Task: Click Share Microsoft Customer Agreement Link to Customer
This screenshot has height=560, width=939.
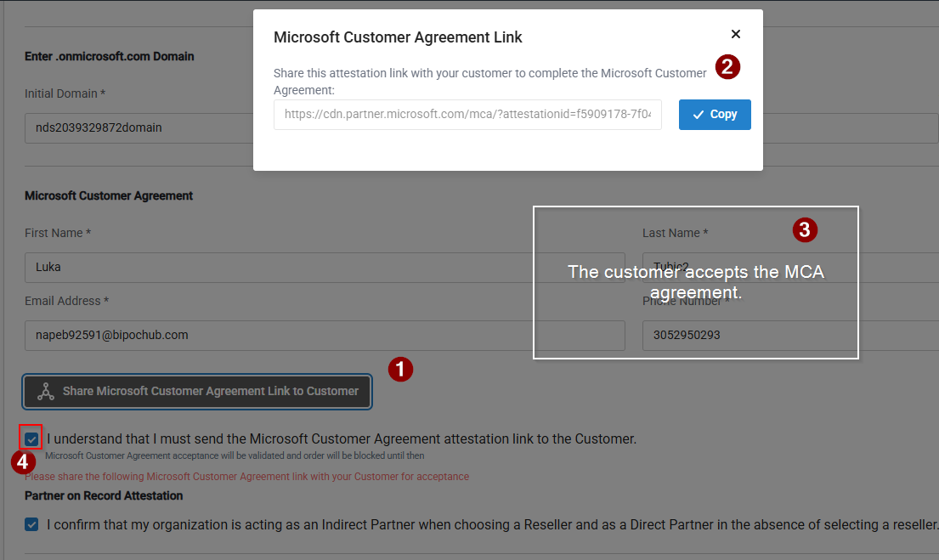Action: [197, 391]
